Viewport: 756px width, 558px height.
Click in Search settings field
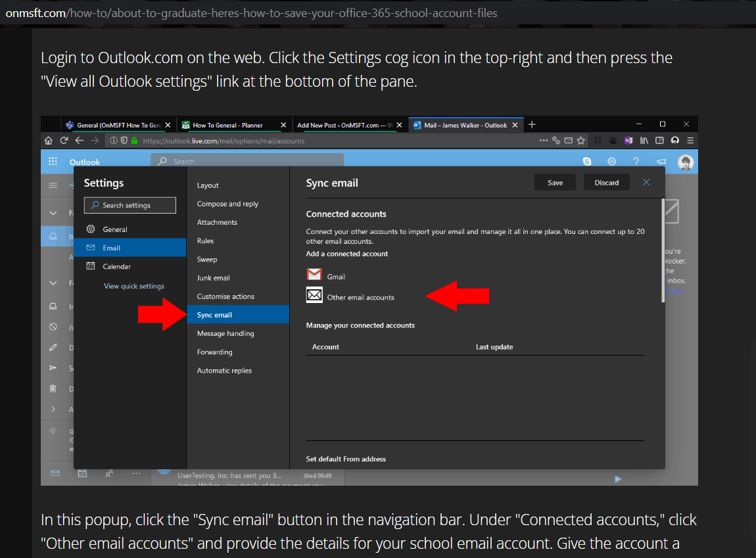[130, 205]
